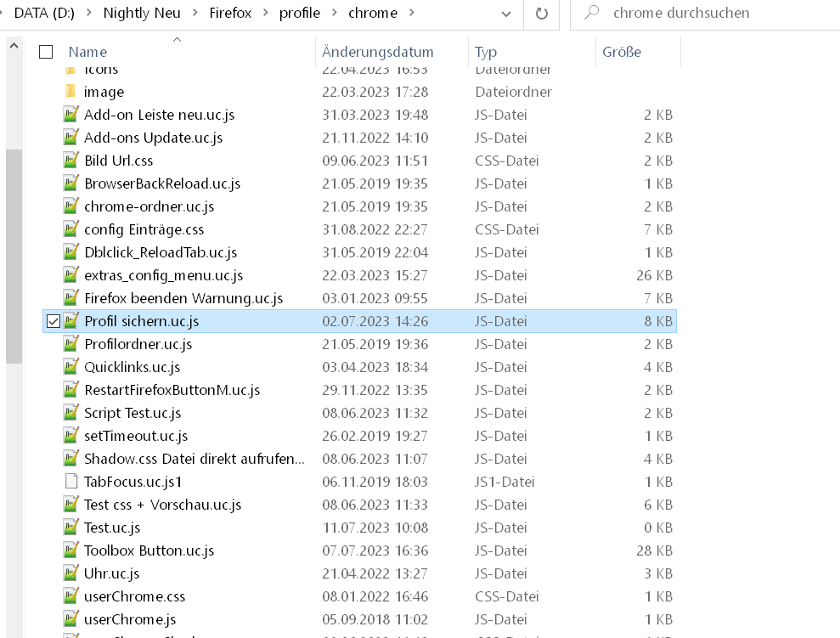Uncheck the Profil sichern.uc.js checkbox
The height and width of the screenshot is (638, 840).
click(x=54, y=321)
